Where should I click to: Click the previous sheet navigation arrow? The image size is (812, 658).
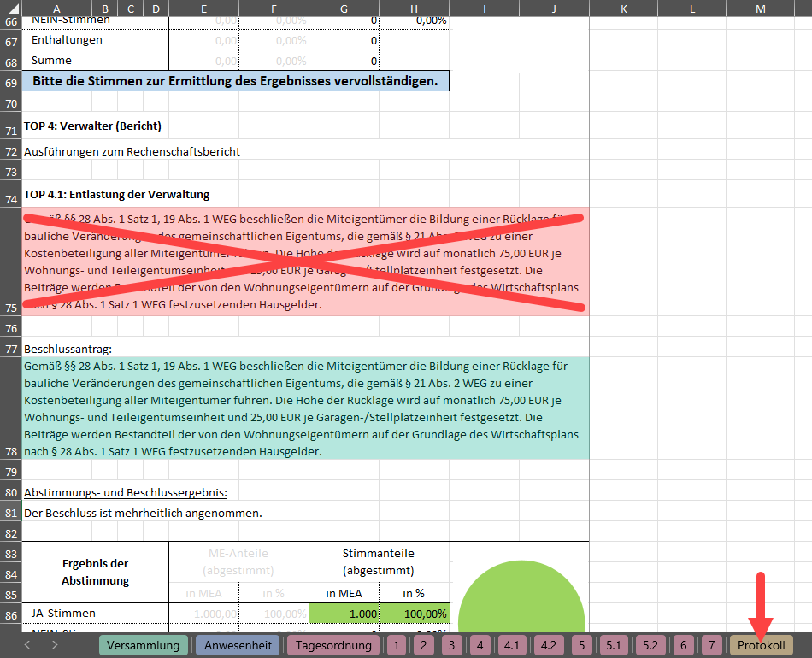27,644
